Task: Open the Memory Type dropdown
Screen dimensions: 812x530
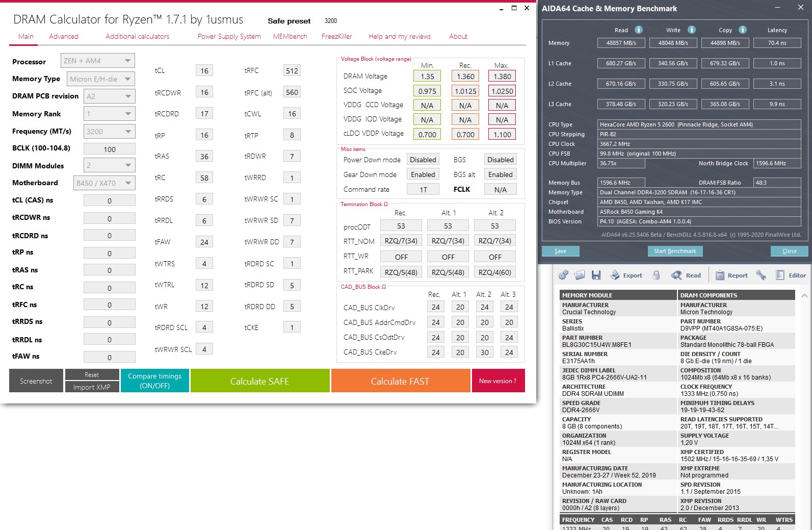Action: (x=101, y=79)
